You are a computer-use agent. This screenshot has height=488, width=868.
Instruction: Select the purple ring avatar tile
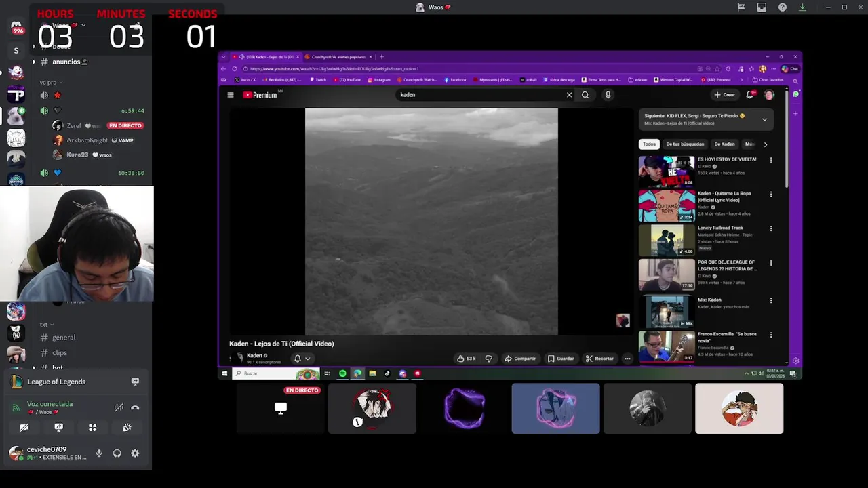coord(464,409)
